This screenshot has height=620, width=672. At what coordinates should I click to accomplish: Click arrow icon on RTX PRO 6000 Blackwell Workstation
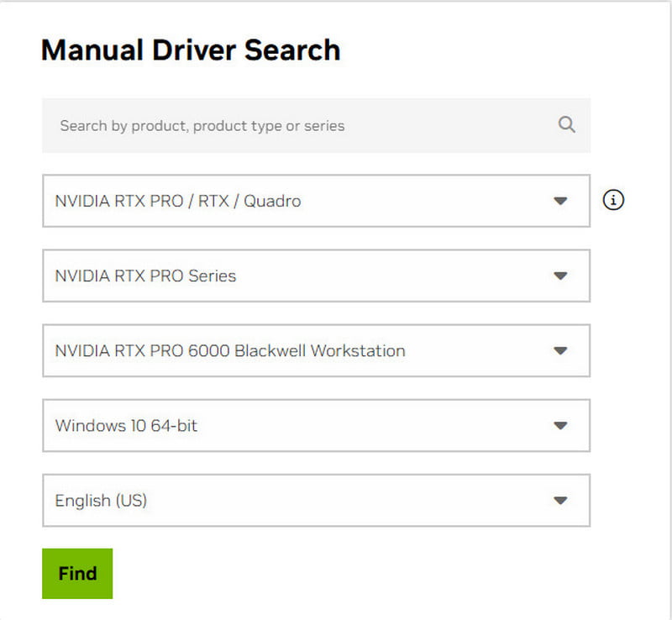(560, 350)
